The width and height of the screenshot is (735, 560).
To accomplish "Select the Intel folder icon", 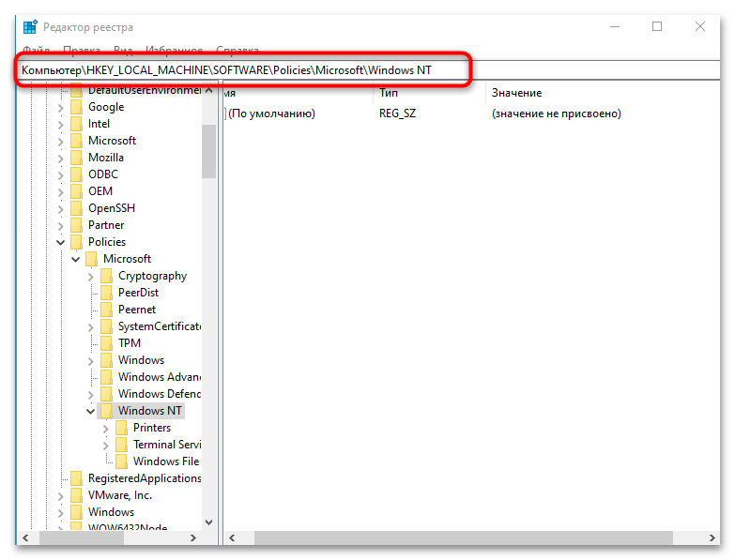I will coord(76,124).
